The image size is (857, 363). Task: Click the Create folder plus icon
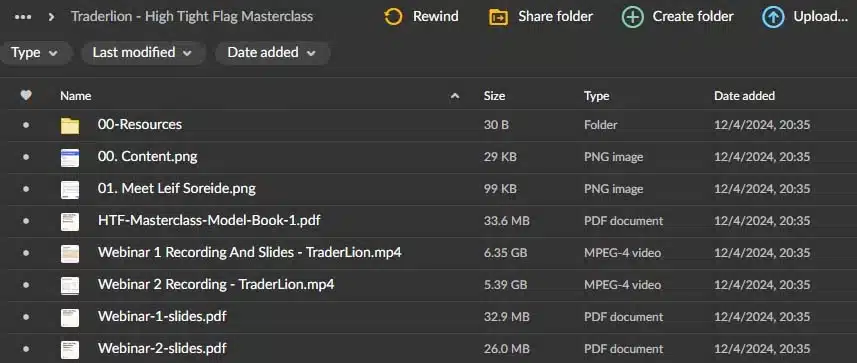tap(632, 17)
